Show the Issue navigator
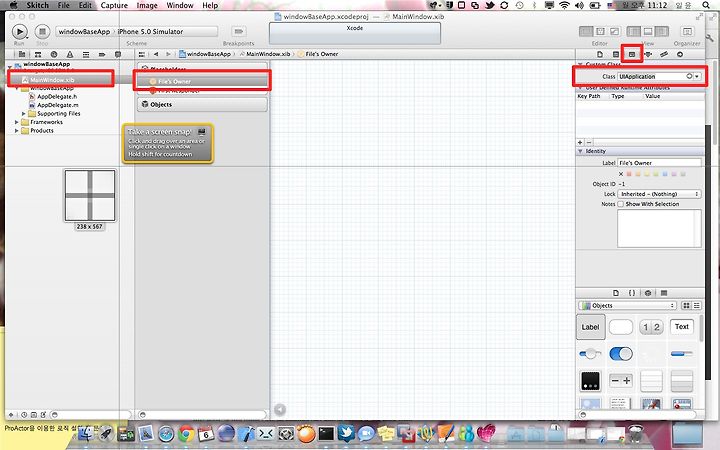The width and height of the screenshot is (720, 450). click(x=70, y=54)
